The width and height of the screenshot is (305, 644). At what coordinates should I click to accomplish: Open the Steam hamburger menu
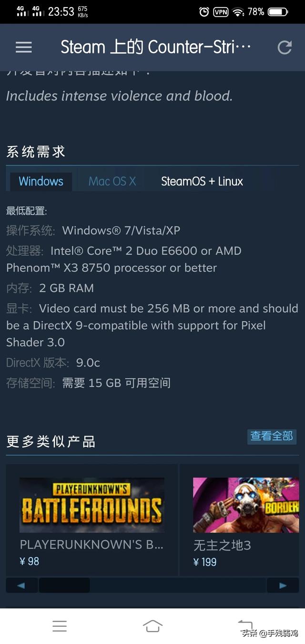pos(23,47)
